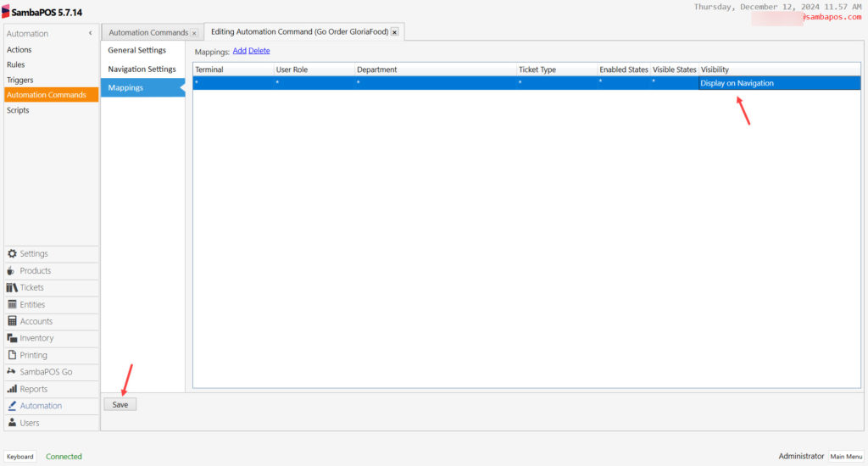Open the Products module label
This screenshot has height=466, width=868.
click(x=36, y=270)
